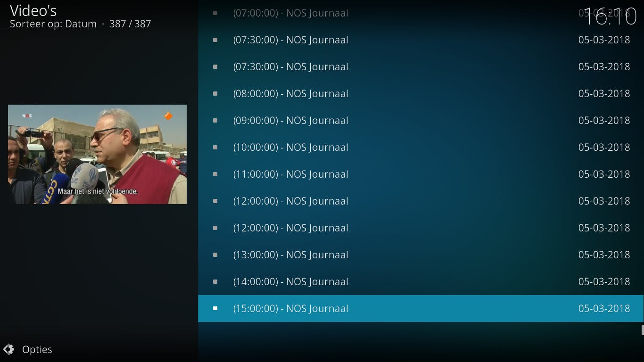Choose the (10:00:00) - NOS Journaal entry

[421, 147]
